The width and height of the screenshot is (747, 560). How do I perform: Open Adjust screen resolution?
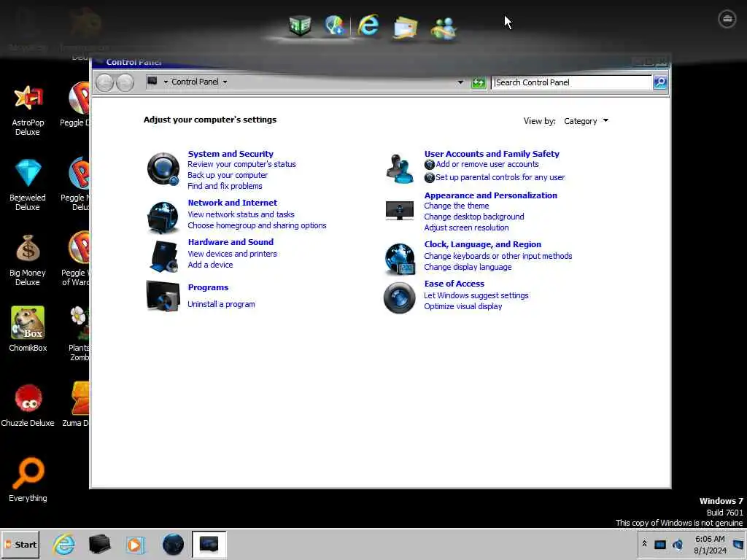point(466,227)
